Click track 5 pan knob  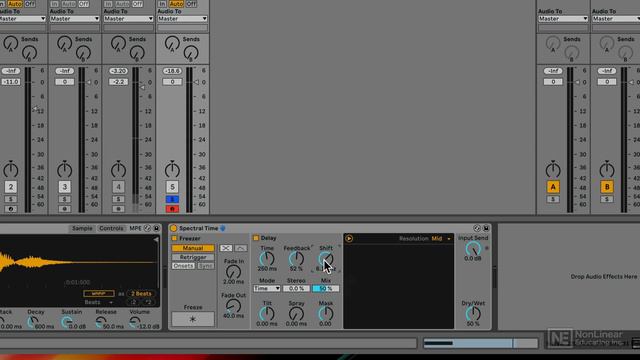click(172, 169)
